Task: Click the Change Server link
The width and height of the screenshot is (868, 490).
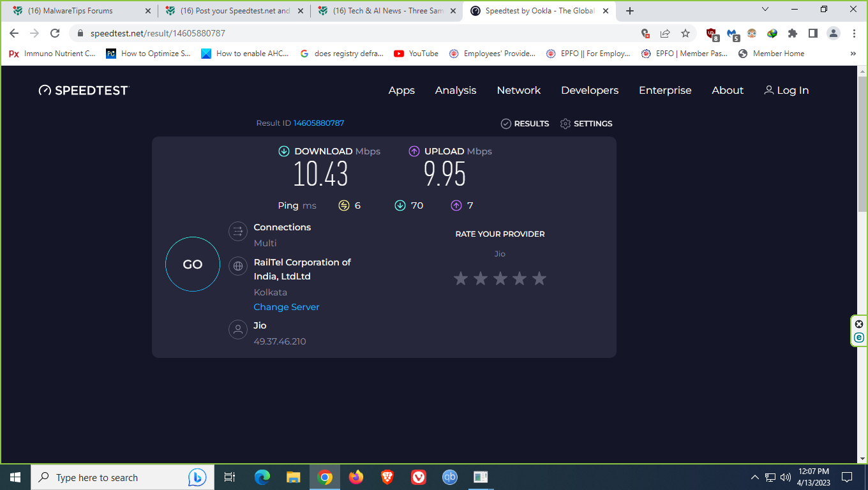Action: point(287,307)
